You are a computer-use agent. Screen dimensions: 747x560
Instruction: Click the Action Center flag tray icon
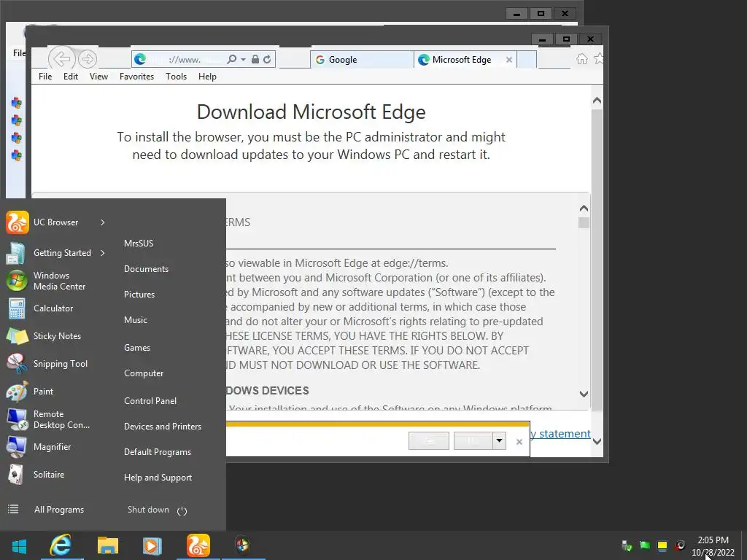(645, 545)
